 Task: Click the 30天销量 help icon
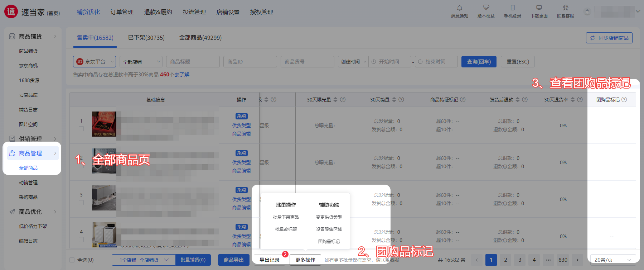(x=401, y=100)
